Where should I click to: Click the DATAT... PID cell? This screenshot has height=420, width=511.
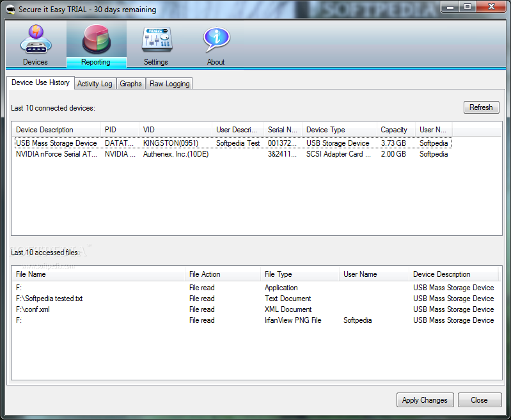pos(119,143)
